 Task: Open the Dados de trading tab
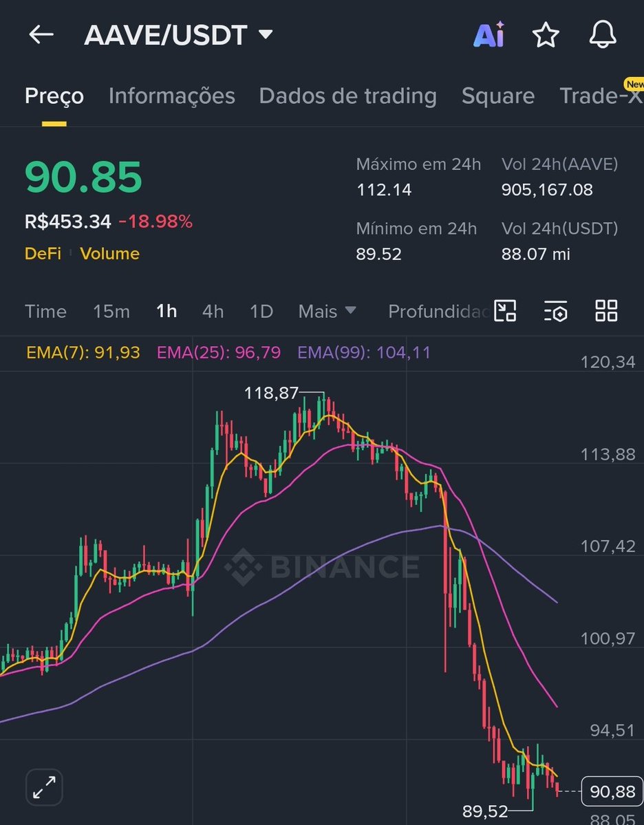(347, 96)
